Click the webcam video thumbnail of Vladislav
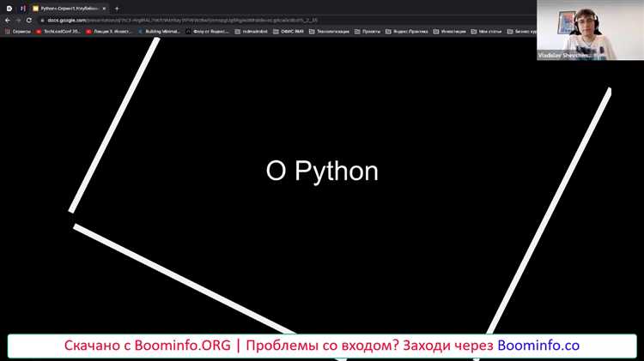Screen dimensions: 644x361 click(x=590, y=30)
